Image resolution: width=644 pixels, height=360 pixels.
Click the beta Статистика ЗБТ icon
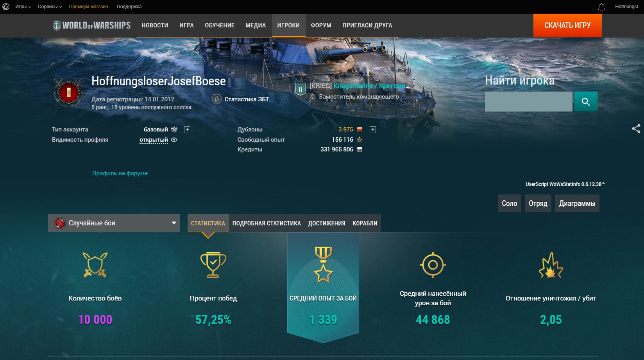[216, 99]
